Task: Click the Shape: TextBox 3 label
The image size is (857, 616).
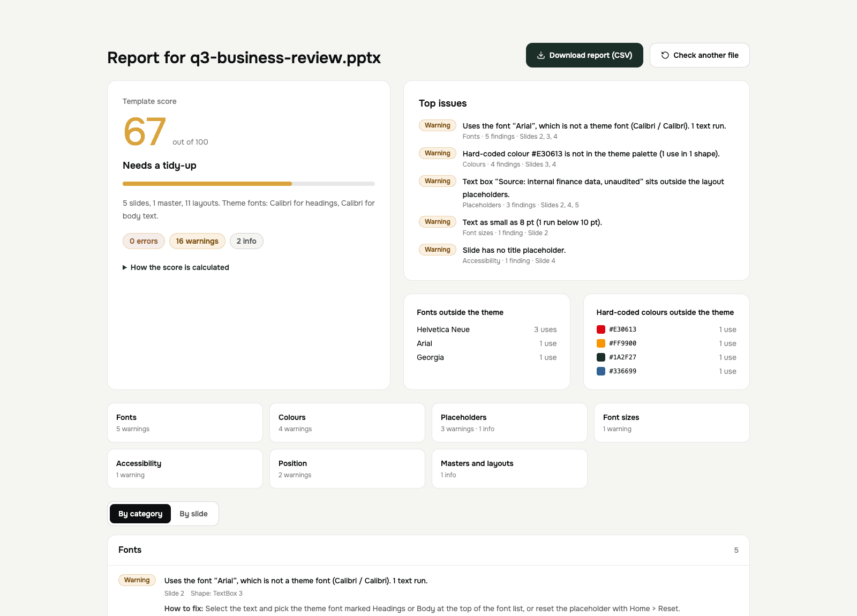Action: 216,594
